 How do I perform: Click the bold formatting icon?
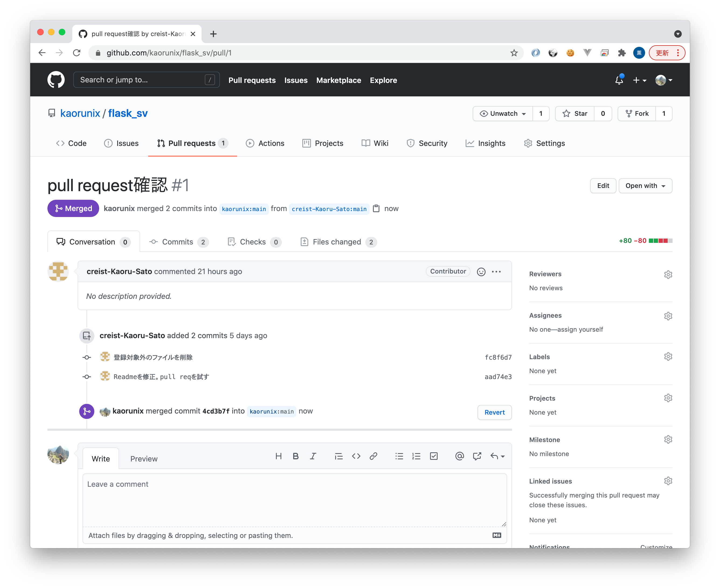point(296,456)
